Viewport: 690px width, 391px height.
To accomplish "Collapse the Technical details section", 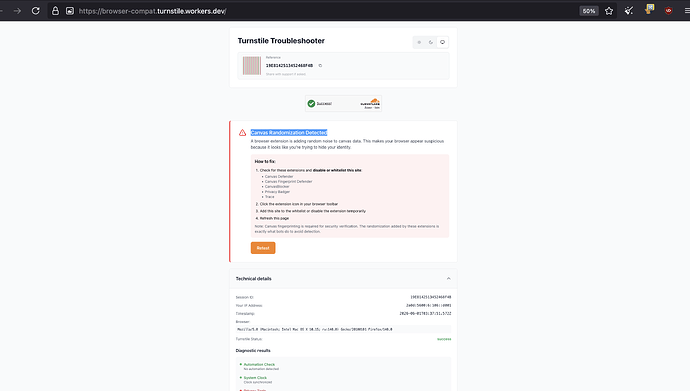I will coord(448,278).
